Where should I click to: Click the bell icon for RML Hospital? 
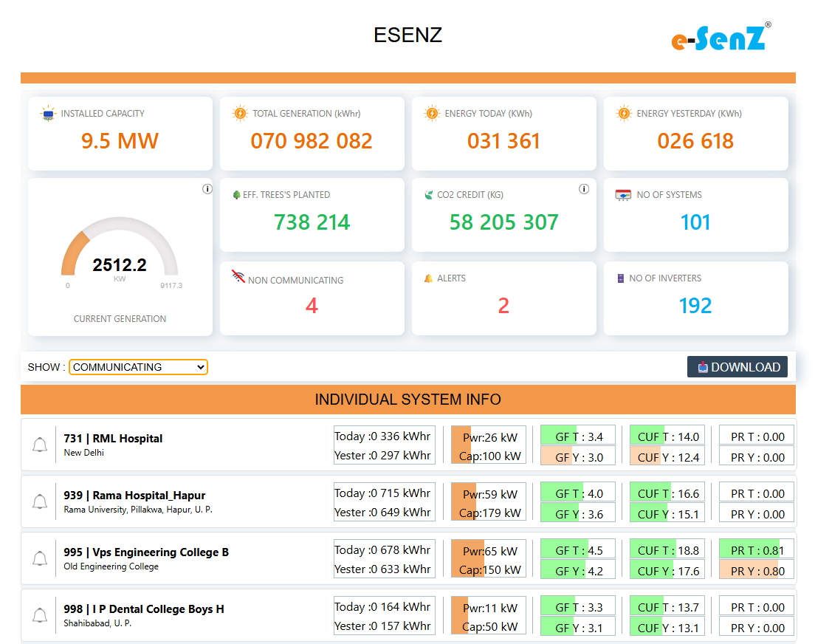point(40,445)
